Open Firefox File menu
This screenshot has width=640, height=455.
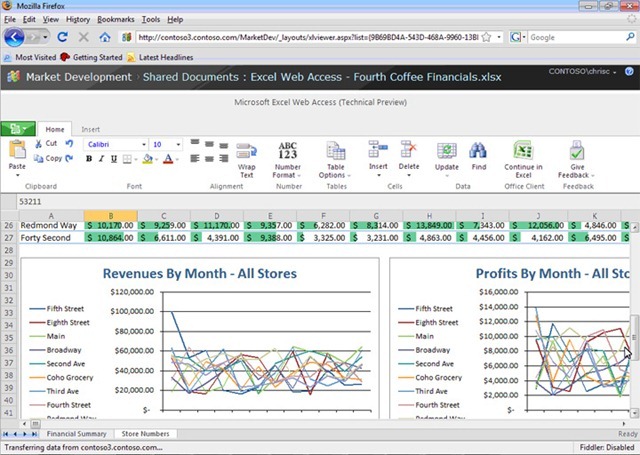coord(10,20)
